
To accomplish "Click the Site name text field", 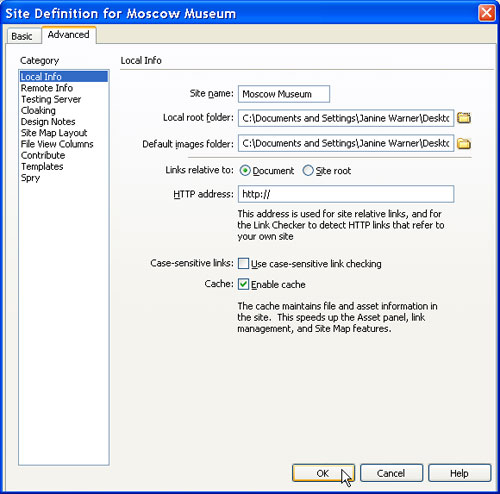I will click(284, 94).
